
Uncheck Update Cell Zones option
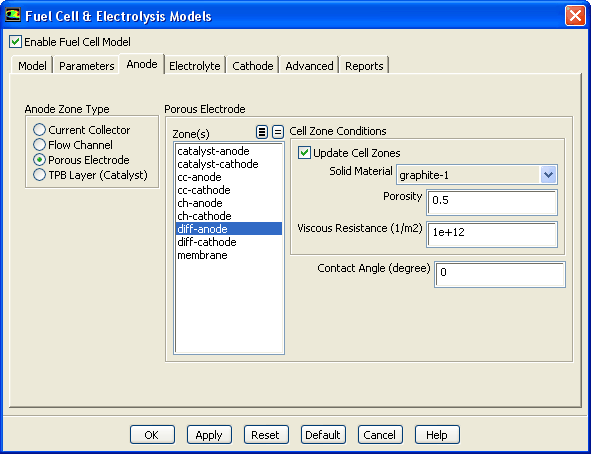coord(304,153)
